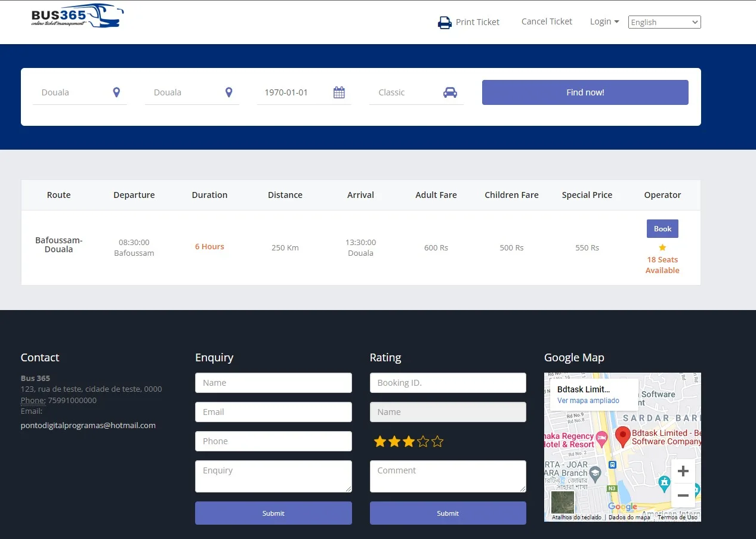This screenshot has width=756, height=539.
Task: Click Termos de Uso on map
Action: point(677,518)
